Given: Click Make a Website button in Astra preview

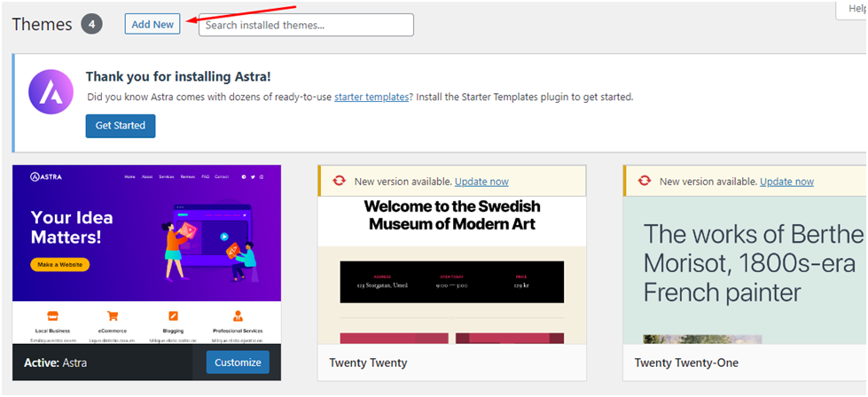Looking at the screenshot, I should 59,265.
